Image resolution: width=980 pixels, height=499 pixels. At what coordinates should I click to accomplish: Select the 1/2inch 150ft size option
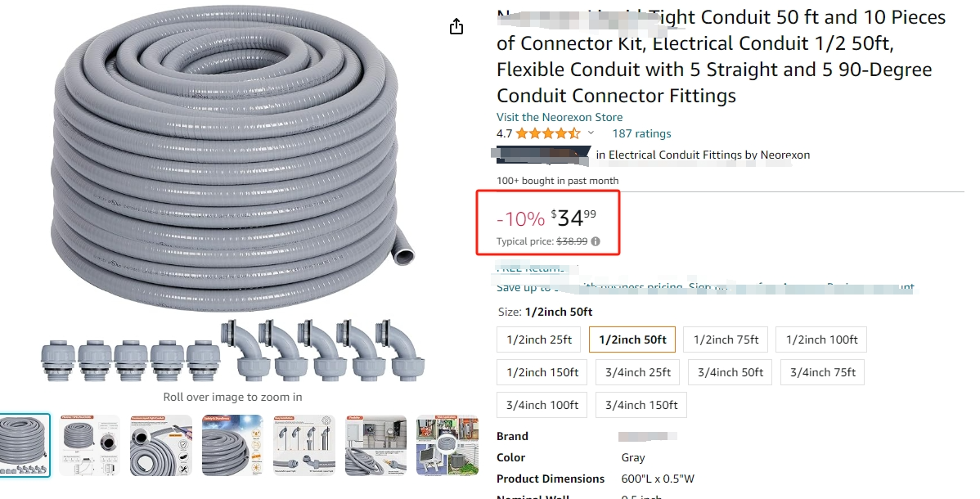click(x=542, y=372)
